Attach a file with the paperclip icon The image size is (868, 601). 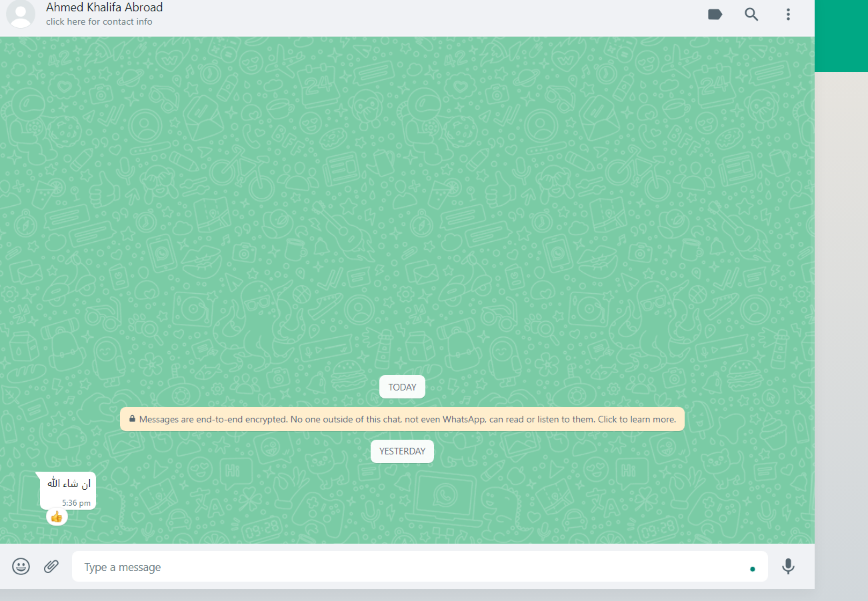point(51,566)
